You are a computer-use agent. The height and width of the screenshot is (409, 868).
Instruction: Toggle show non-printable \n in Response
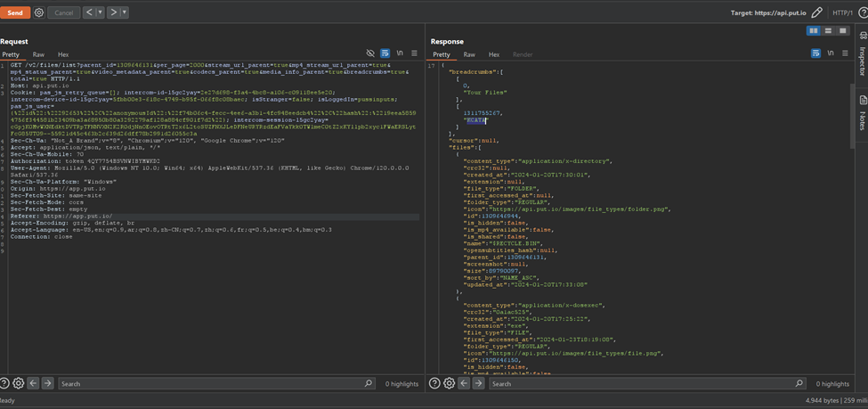831,54
